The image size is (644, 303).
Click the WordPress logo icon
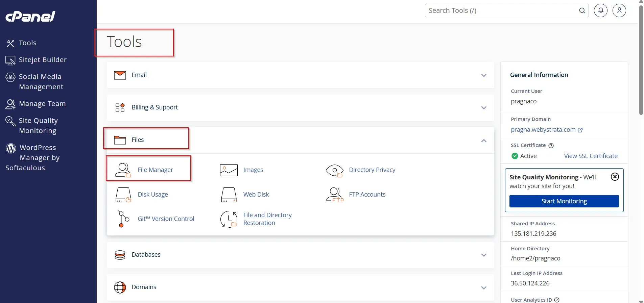(x=11, y=148)
